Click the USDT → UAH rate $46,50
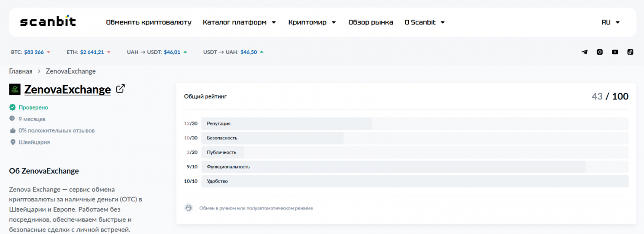 point(249,52)
